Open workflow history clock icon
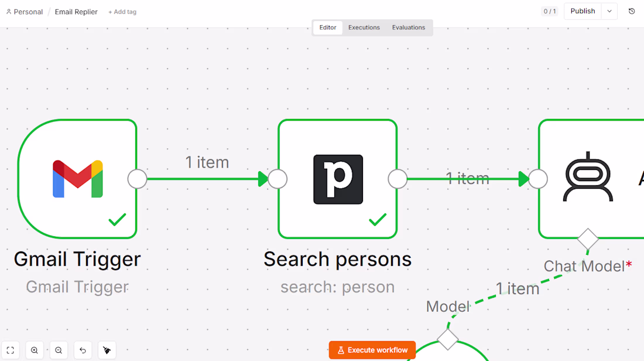Image resolution: width=644 pixels, height=361 pixels. [632, 11]
